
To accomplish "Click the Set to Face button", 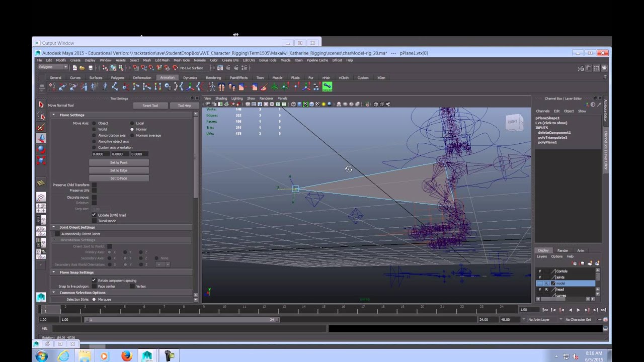I will pos(119,178).
